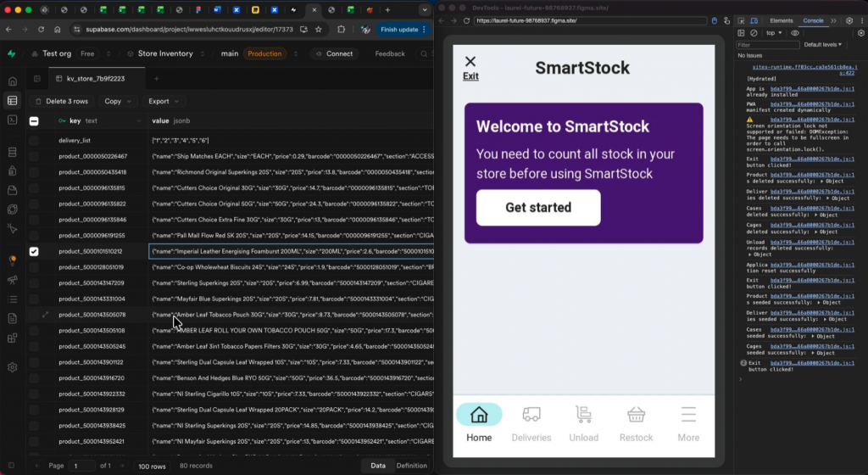Uncheck the selected product_5000101510212 row checkbox
This screenshot has height=475, width=868.
[34, 251]
